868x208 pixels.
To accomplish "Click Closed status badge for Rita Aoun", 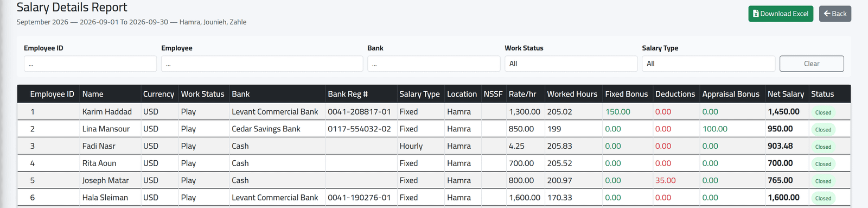I will pos(823,164).
